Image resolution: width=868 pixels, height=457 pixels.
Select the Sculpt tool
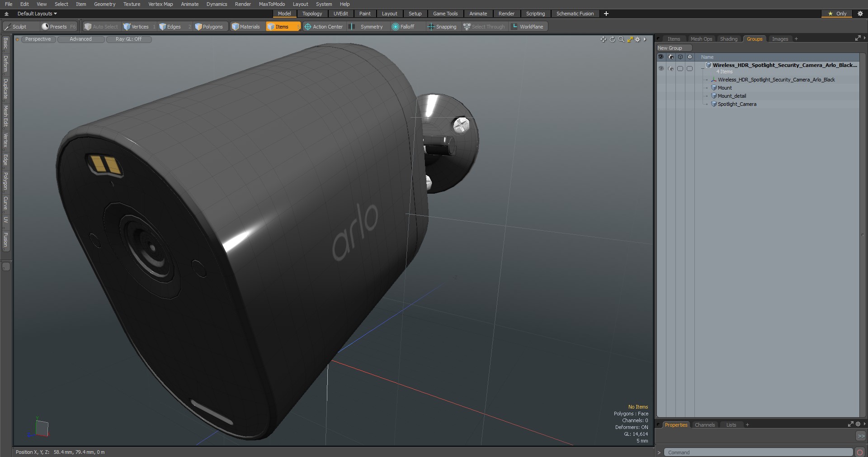point(16,27)
